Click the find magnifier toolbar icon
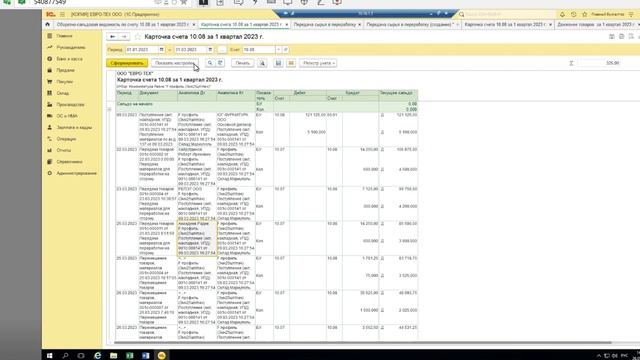The width and height of the screenshot is (640, 360). point(209,63)
